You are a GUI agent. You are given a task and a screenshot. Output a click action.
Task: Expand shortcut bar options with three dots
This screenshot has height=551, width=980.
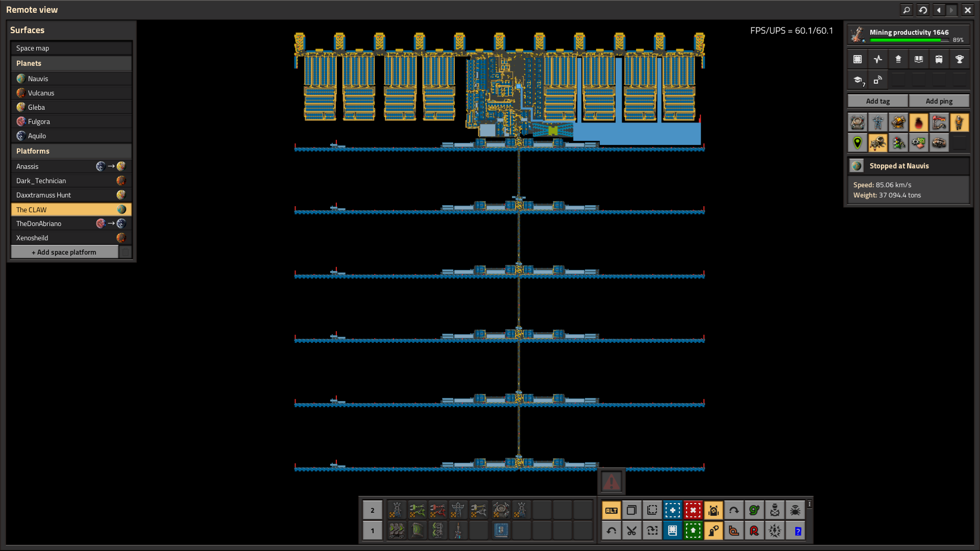810,504
